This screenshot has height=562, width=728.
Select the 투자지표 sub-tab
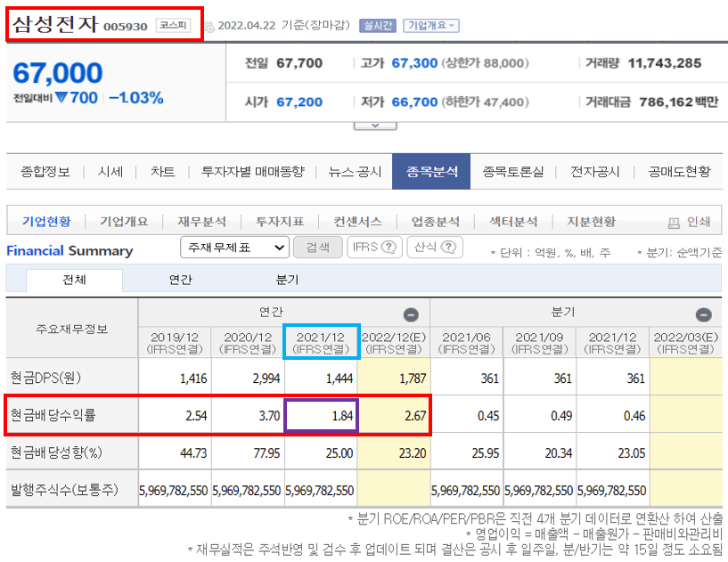pyautogui.click(x=280, y=222)
